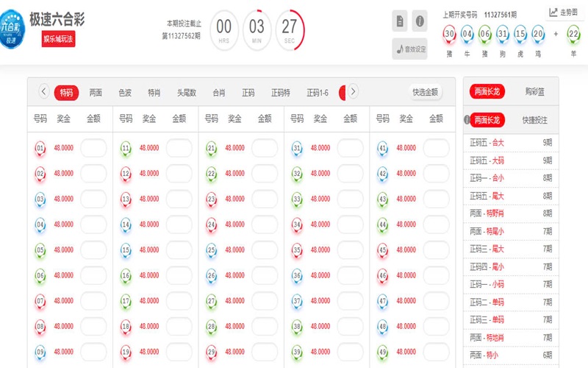Click special drawn ball 22

[573, 34]
